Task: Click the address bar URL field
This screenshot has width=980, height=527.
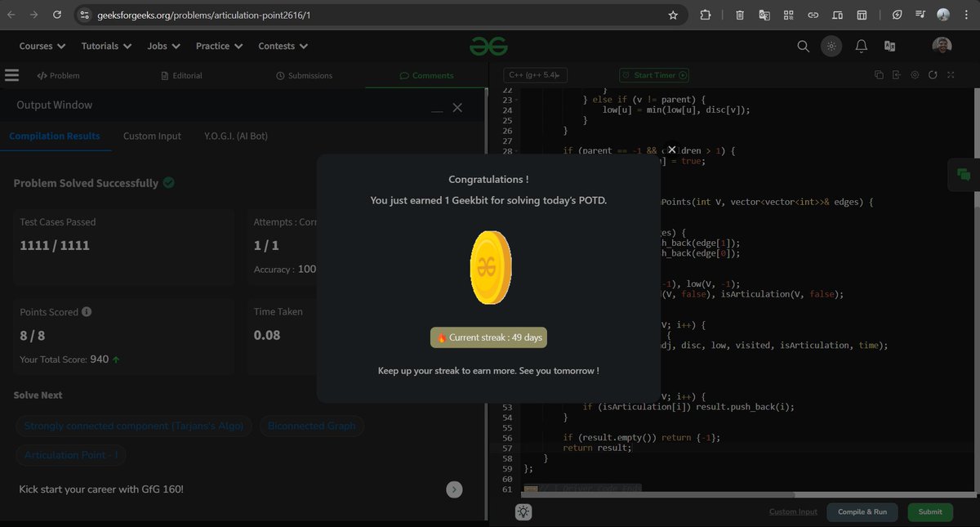Action: 380,15
